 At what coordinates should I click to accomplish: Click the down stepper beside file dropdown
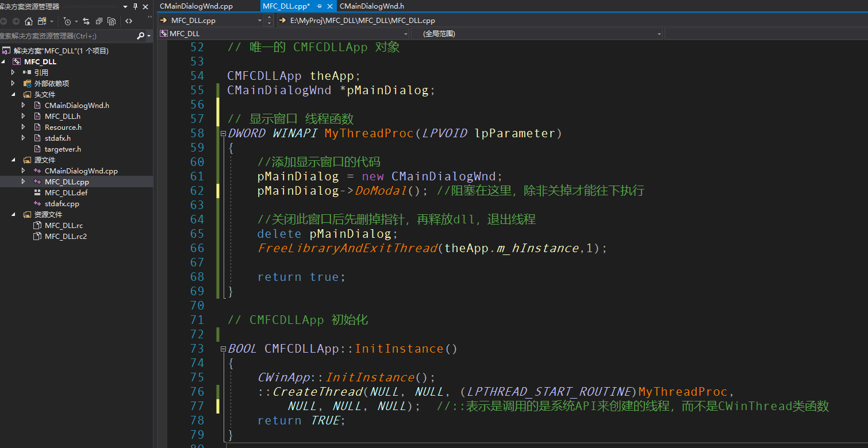click(270, 23)
